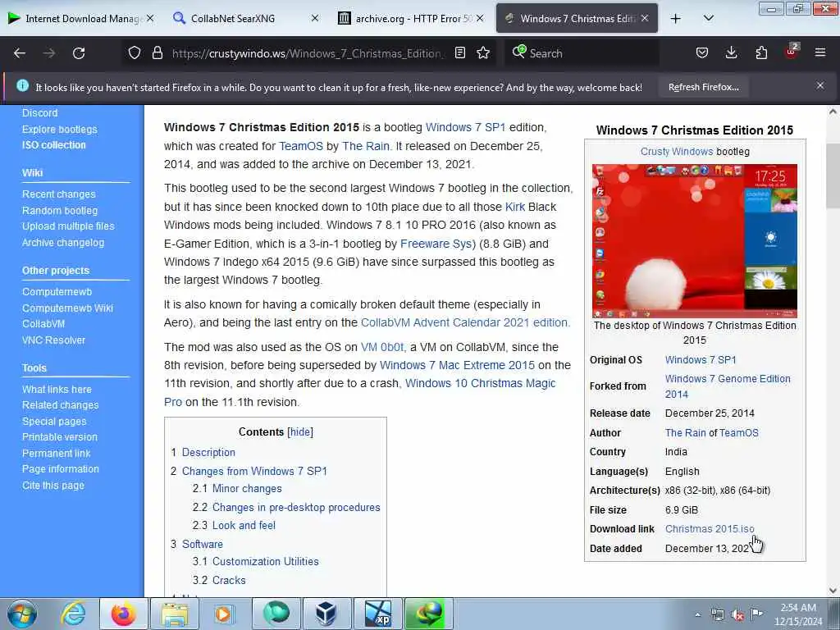The image size is (840, 630).
Task: Click the site security padlock icon
Action: pos(157,53)
